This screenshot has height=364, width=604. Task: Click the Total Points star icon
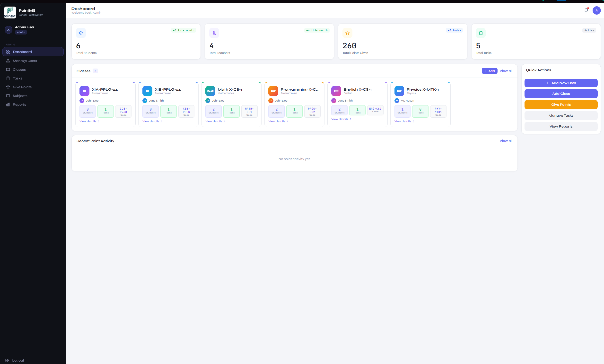tap(347, 33)
